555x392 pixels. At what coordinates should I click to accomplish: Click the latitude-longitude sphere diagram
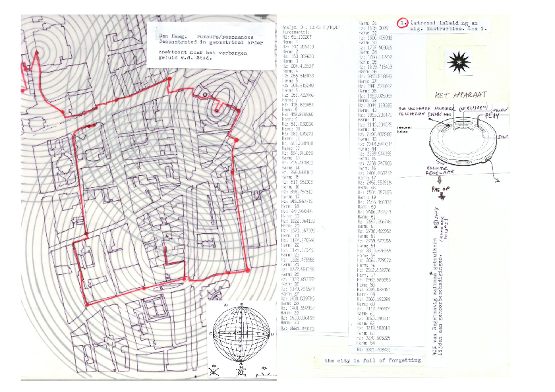click(242, 332)
